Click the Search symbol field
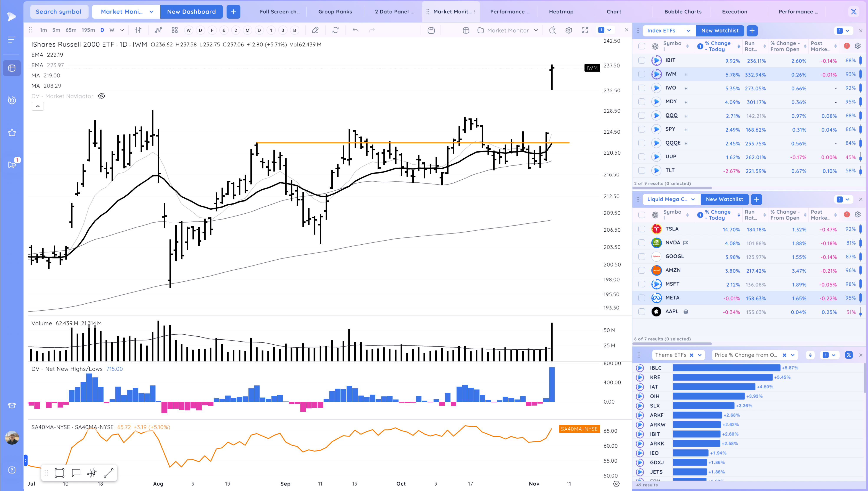 (x=59, y=11)
